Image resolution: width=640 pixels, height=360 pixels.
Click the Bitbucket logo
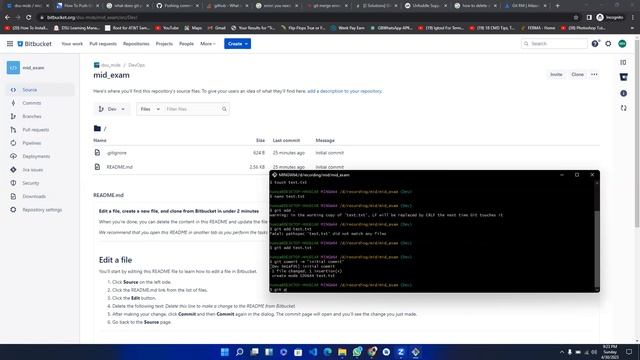pos(35,44)
